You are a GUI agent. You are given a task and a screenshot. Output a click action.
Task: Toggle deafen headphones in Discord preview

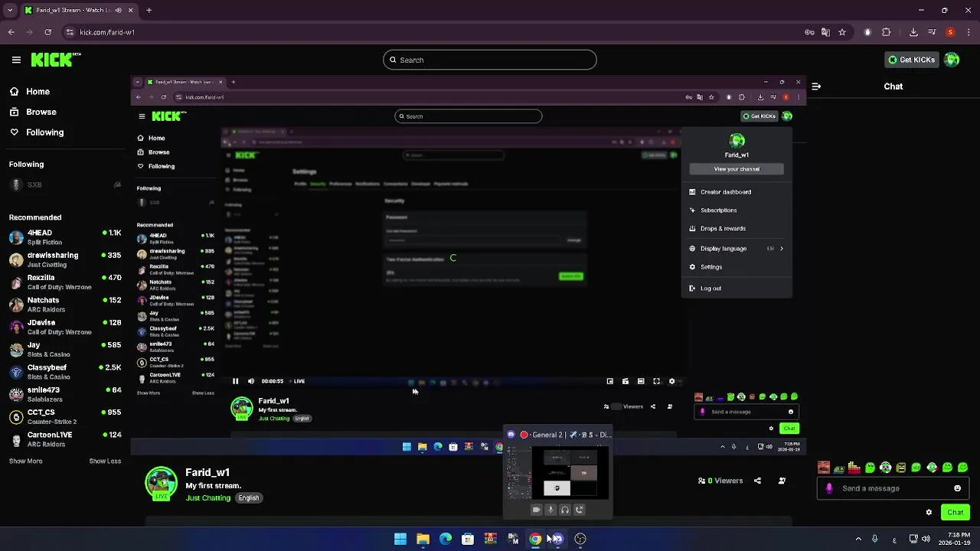[x=565, y=510]
